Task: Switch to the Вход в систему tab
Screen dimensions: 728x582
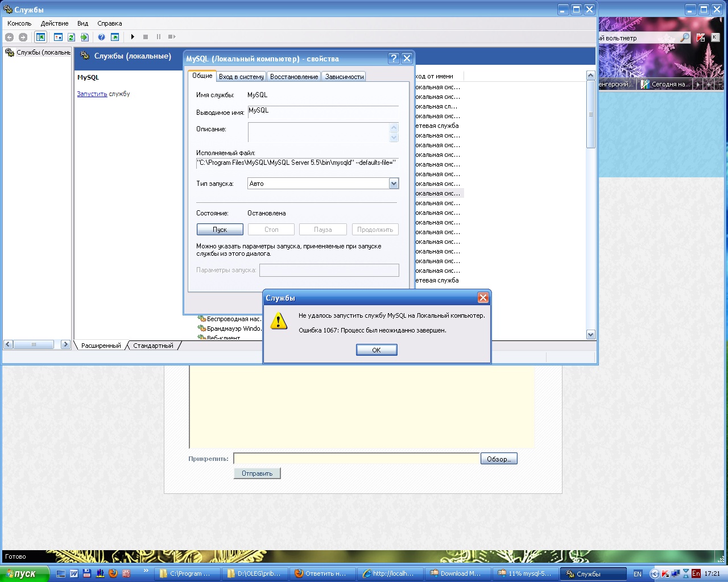Action: (241, 77)
